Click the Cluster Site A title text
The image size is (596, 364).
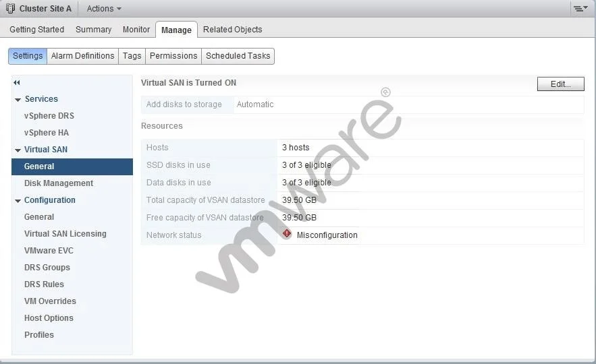[x=45, y=8]
